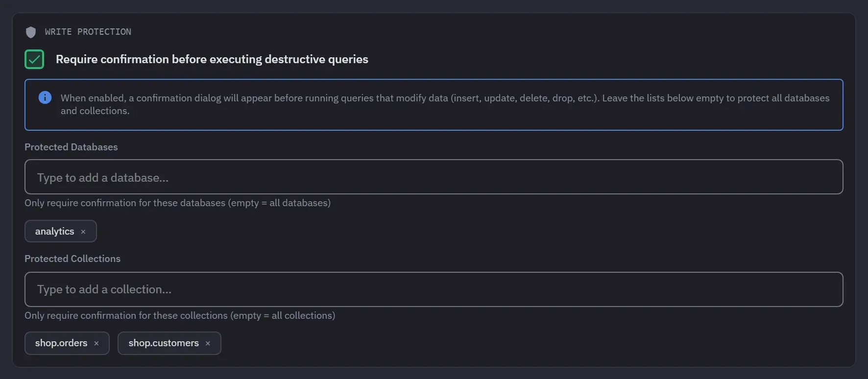Uncheck the destructive query confirmation checkbox

click(34, 59)
